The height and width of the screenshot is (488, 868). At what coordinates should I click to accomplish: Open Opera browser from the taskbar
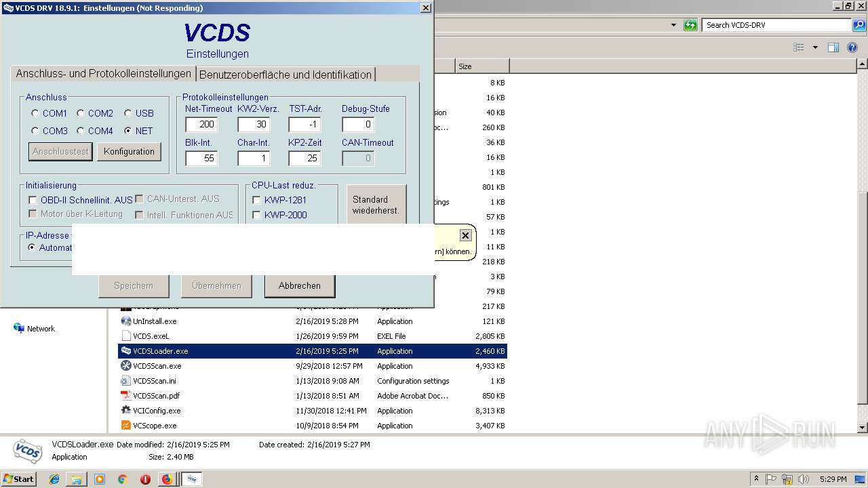[145, 479]
